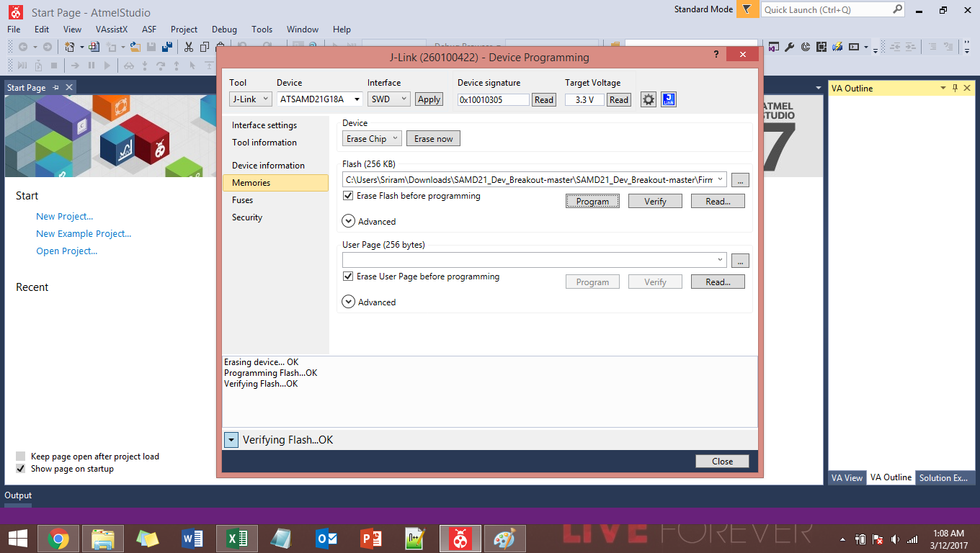Open the Tools menu
The width and height of the screenshot is (980, 553).
click(262, 30)
